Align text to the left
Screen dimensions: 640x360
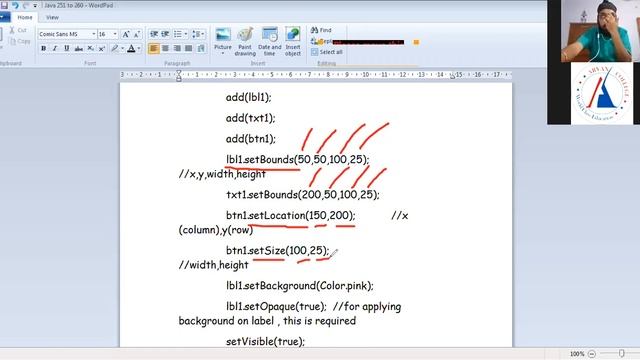[x=153, y=49]
